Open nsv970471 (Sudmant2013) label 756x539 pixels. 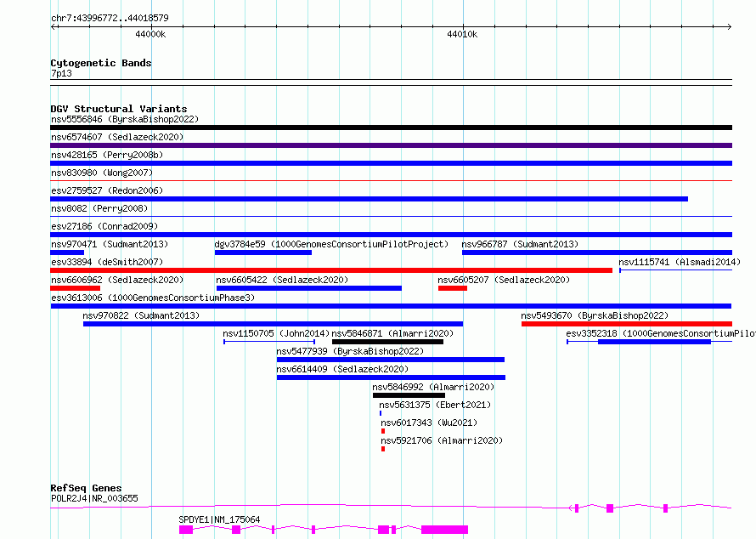110,244
